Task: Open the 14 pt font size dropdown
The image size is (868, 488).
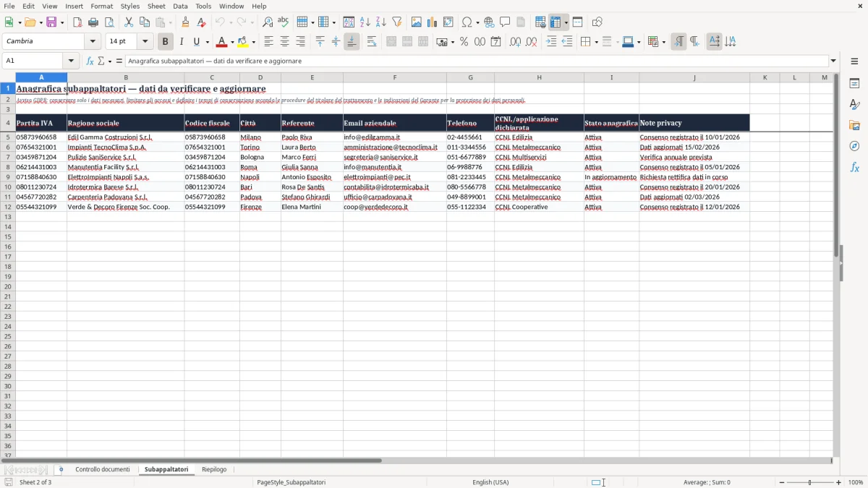Action: (x=145, y=41)
